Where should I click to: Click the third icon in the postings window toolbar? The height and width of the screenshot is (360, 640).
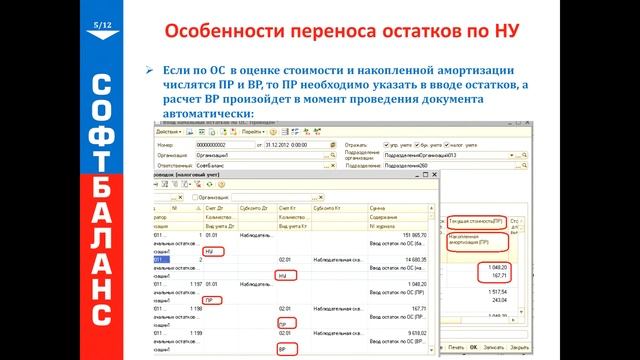click(x=175, y=184)
